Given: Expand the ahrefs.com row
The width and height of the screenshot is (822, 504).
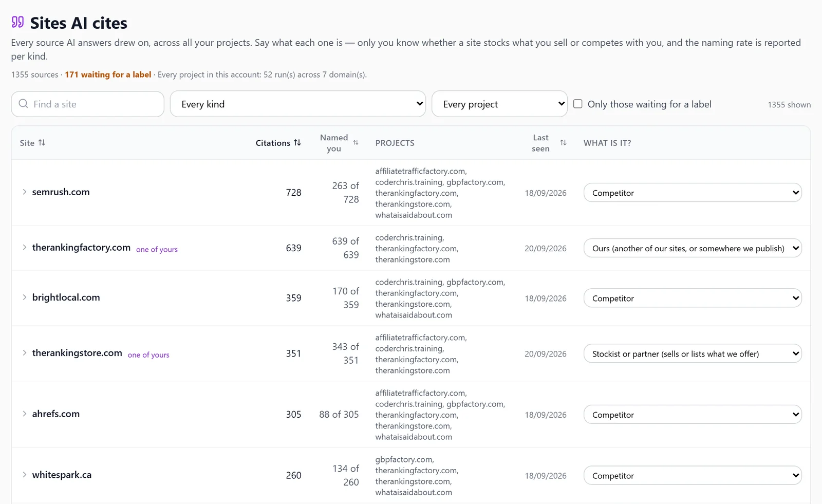Looking at the screenshot, I should 24,414.
